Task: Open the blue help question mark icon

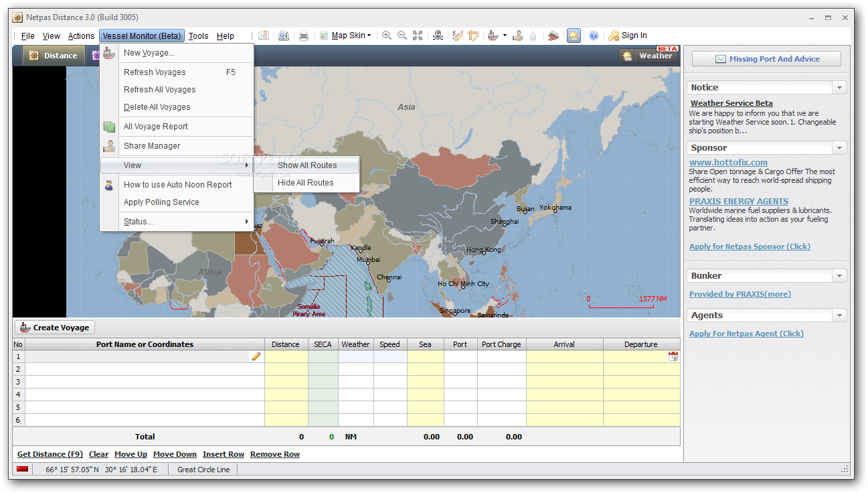Action: (593, 36)
